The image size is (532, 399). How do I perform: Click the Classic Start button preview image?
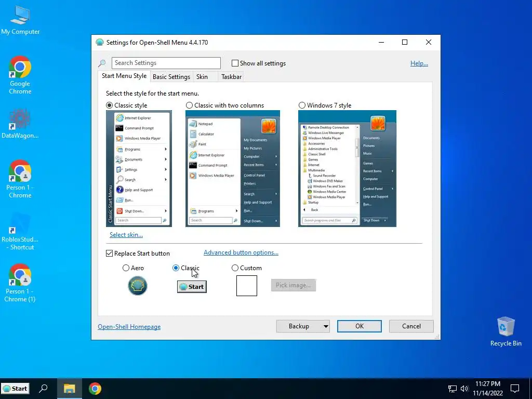pyautogui.click(x=192, y=287)
